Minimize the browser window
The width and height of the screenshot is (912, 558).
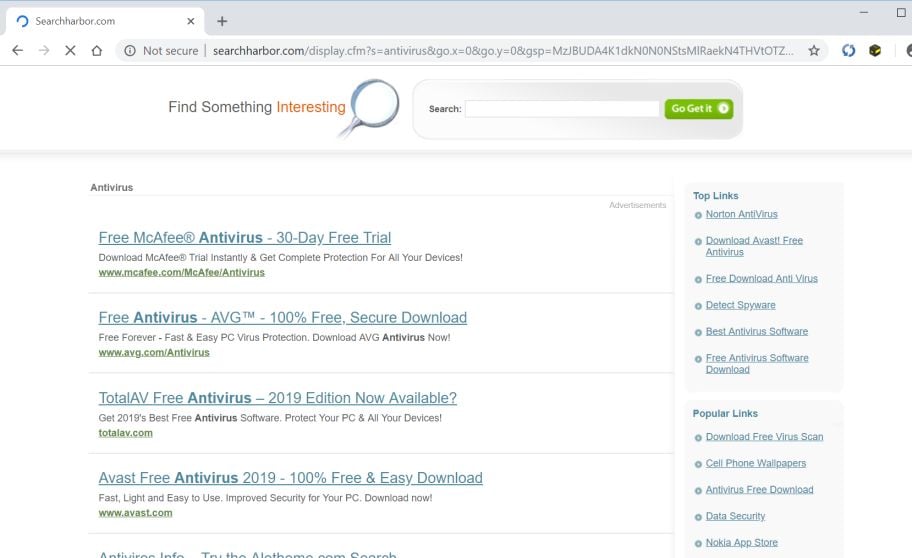pyautogui.click(x=864, y=12)
